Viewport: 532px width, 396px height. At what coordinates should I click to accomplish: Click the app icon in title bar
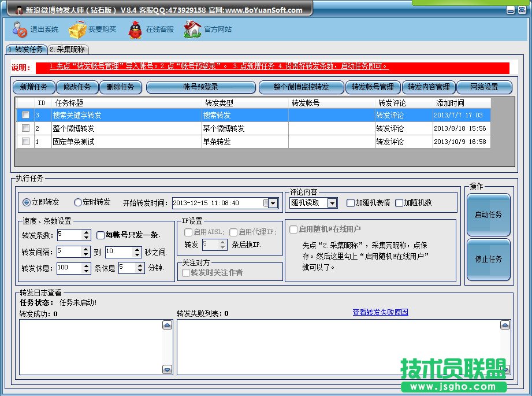[18, 10]
